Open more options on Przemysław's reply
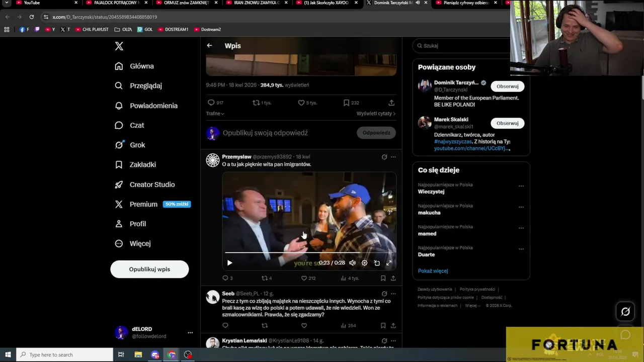 (x=393, y=157)
